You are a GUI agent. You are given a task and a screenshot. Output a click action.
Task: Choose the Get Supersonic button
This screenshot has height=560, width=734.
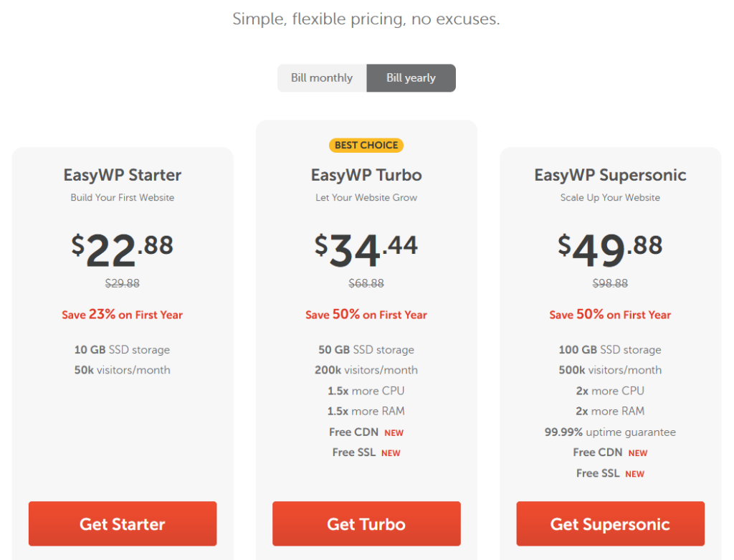(x=610, y=524)
